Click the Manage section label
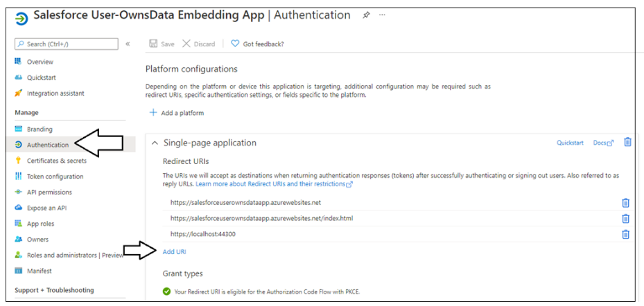Screen dimensions: 644x306 tap(27, 112)
